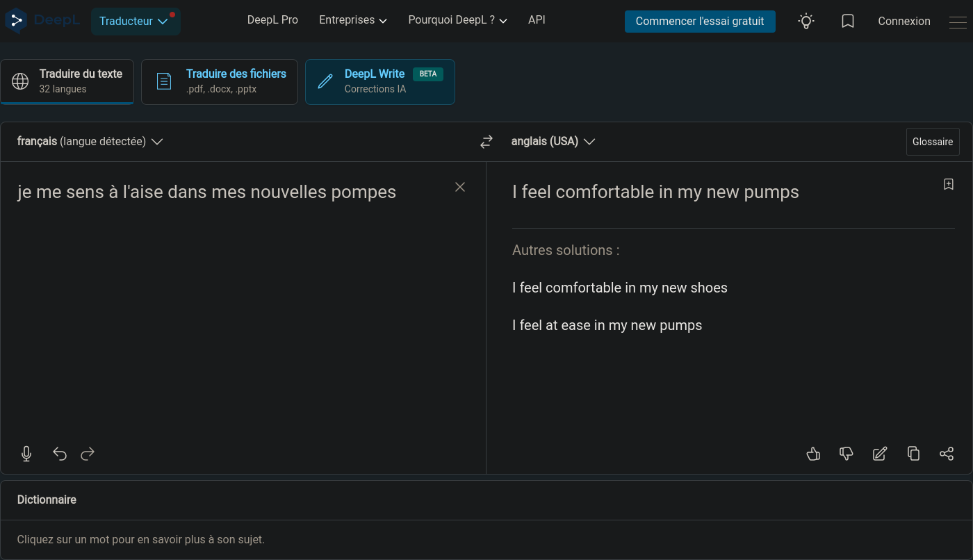The height and width of the screenshot is (560, 973).
Task: Choose alternative I feel comfortable in my new shoes
Action: coord(620,288)
